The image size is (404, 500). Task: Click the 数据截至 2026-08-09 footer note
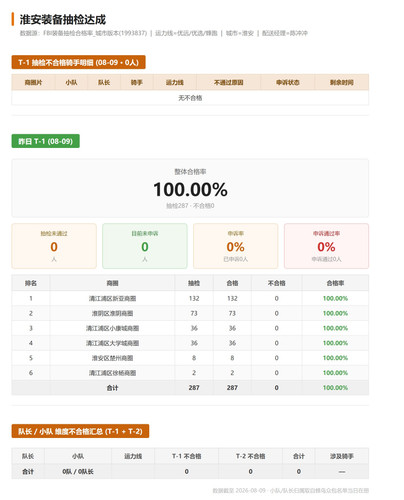[x=291, y=490]
